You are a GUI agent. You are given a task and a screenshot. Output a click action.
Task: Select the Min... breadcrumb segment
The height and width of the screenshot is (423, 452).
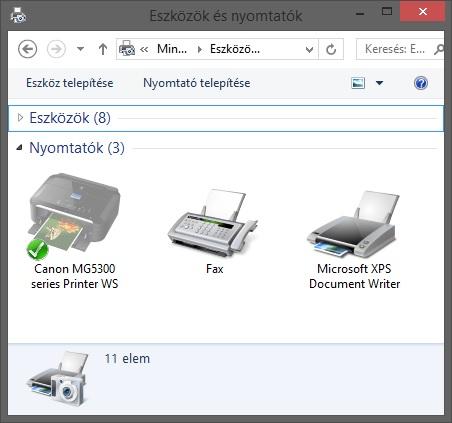[x=172, y=49]
